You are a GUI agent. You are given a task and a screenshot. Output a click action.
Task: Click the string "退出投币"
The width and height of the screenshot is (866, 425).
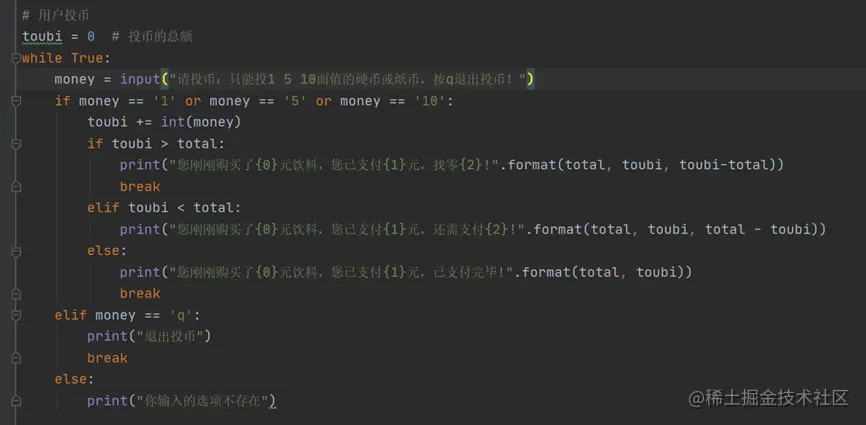(170, 336)
